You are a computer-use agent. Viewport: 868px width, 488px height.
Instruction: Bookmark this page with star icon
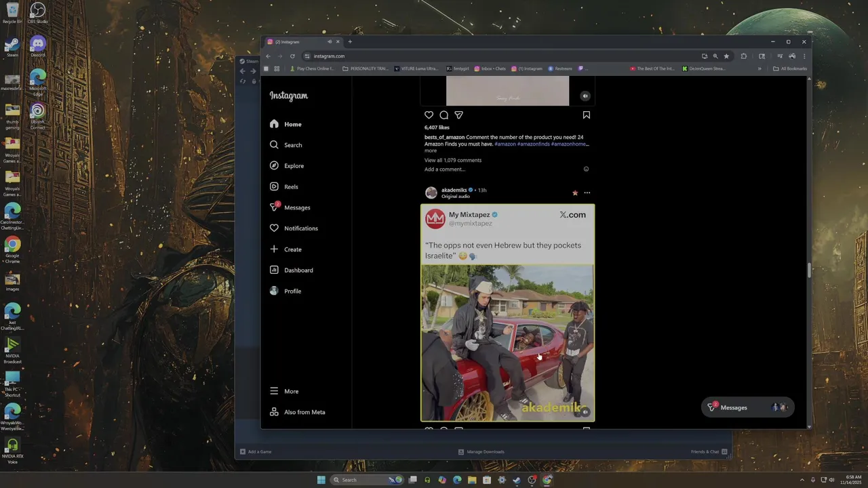[726, 56]
